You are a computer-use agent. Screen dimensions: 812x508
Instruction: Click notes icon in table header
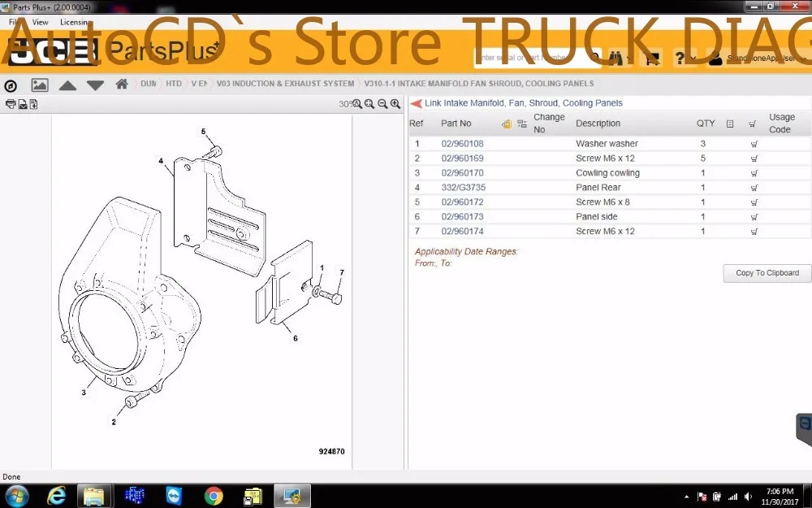(x=730, y=124)
